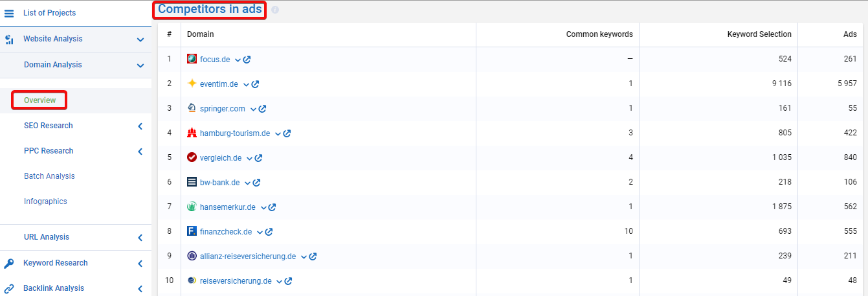Open allianz-reiseversicherung.de external link icon
Image resolution: width=868 pixels, height=296 pixels.
(x=313, y=256)
